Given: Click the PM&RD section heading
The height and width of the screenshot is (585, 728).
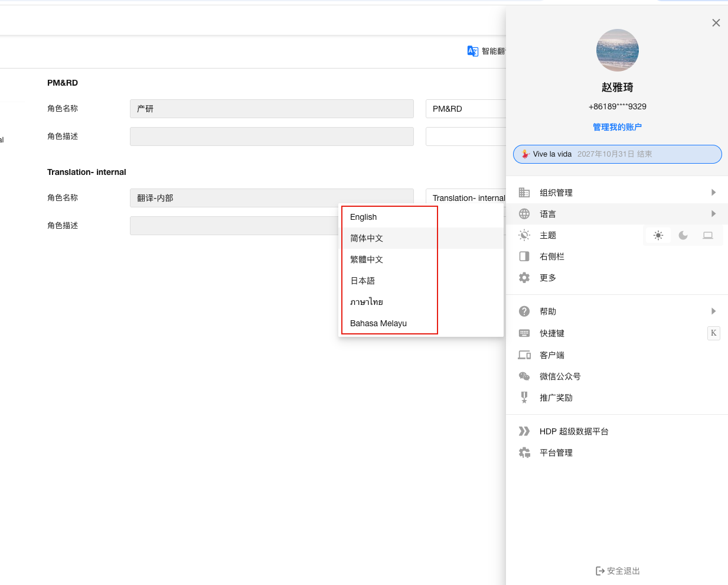Looking at the screenshot, I should tap(63, 83).
